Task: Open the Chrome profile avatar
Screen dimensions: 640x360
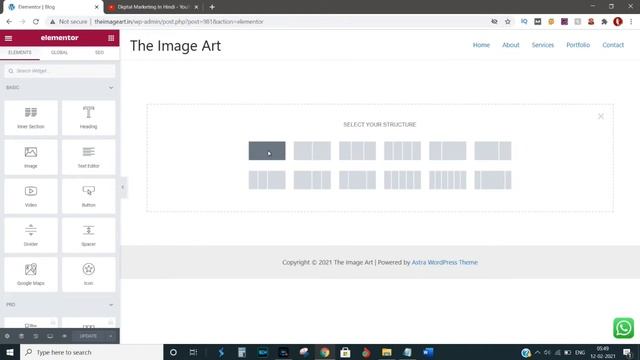Action: coord(618,22)
